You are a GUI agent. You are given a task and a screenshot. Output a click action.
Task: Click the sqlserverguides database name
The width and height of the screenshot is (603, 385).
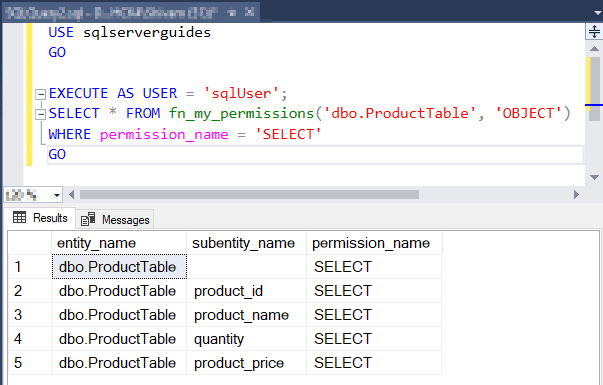(x=147, y=33)
